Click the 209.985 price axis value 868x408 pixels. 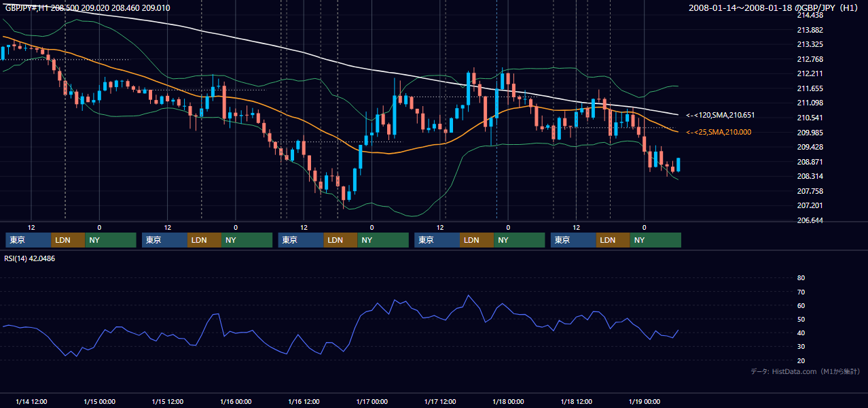click(810, 133)
